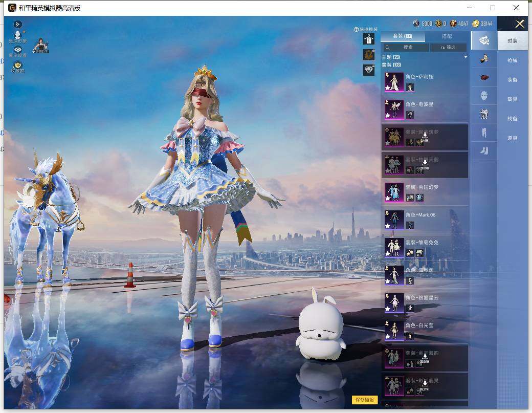
Task: Switch to the 搭配 tab
Action: pos(447,36)
